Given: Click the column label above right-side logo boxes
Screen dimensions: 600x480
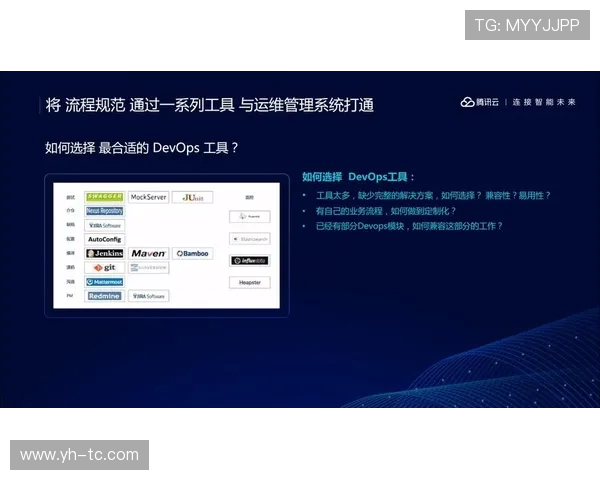Looking at the screenshot, I should 249,198.
